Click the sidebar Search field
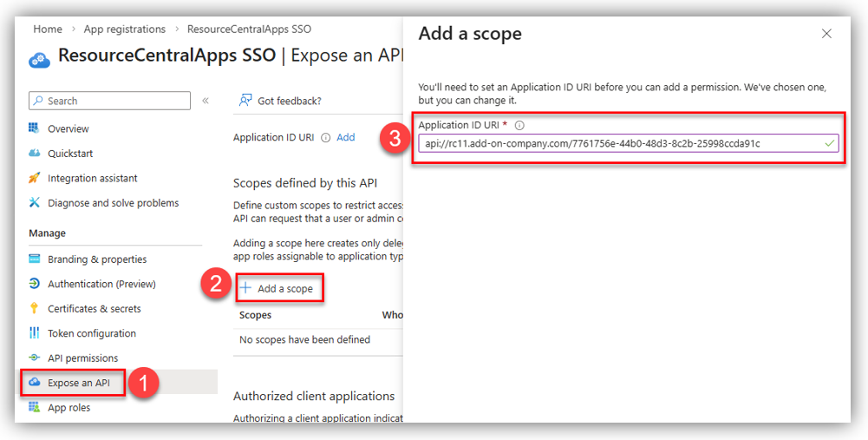Screen dimensions: 868x440 pyautogui.click(x=109, y=101)
